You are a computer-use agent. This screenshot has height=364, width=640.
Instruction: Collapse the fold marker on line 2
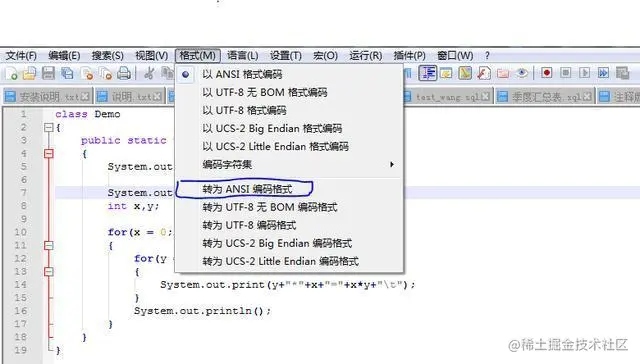pyautogui.click(x=49, y=128)
